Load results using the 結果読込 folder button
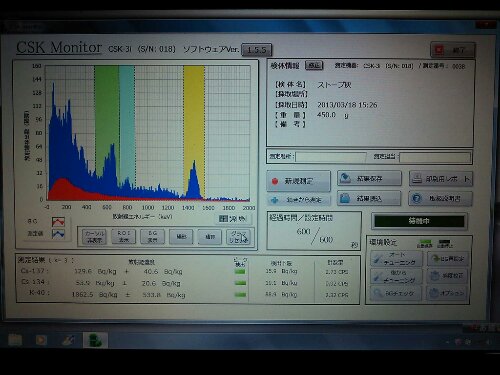The image size is (500, 375). pos(369,199)
